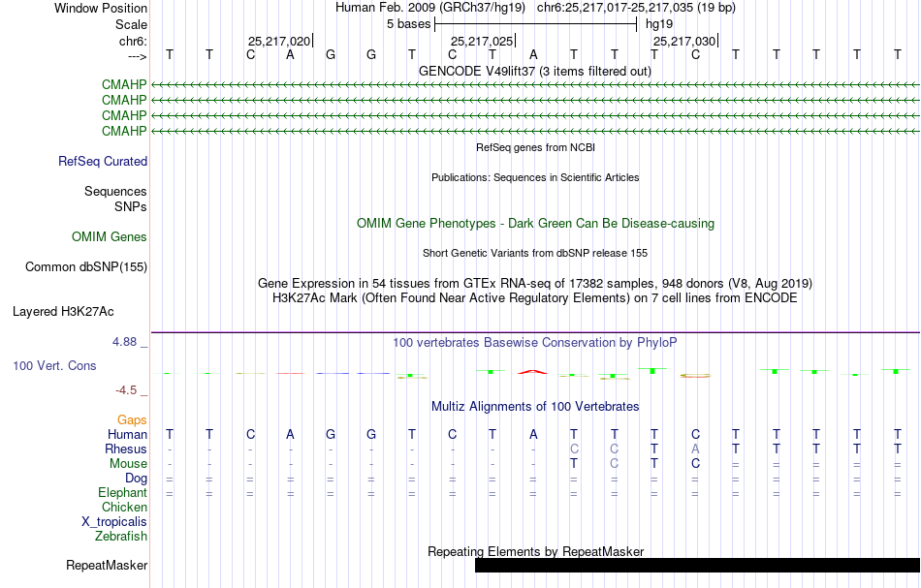Image resolution: width=921 pixels, height=588 pixels.
Task: Select the bottom (fourth) CMAHP gene label
Action: point(124,131)
